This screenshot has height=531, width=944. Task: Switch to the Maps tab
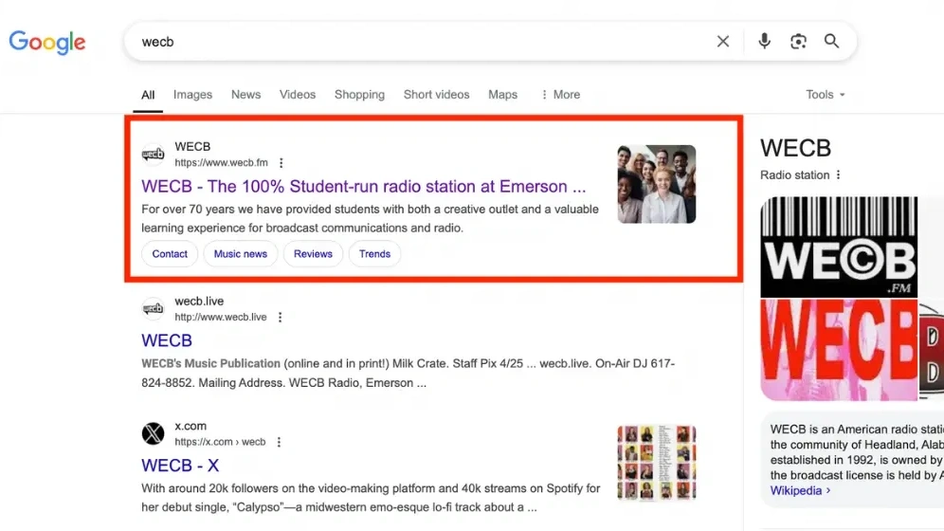pyautogui.click(x=503, y=95)
